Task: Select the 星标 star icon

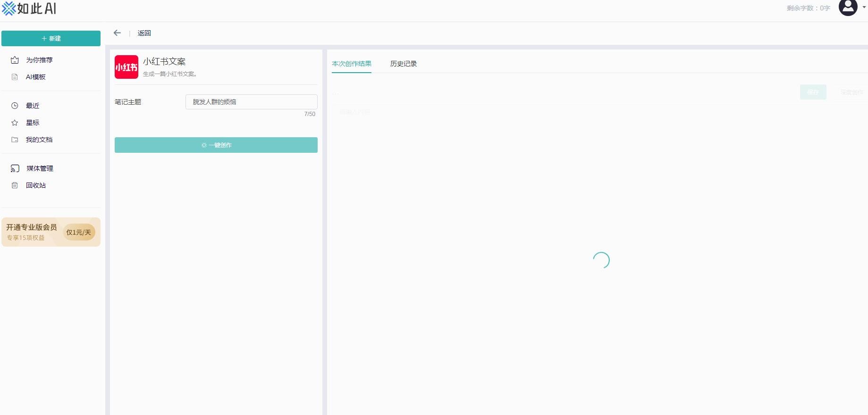Action: pyautogui.click(x=15, y=123)
